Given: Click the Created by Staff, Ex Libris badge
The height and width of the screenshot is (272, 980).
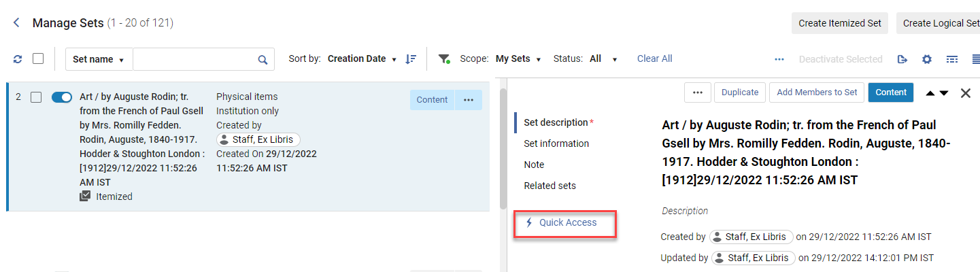Looking at the screenshot, I should pos(751,237).
